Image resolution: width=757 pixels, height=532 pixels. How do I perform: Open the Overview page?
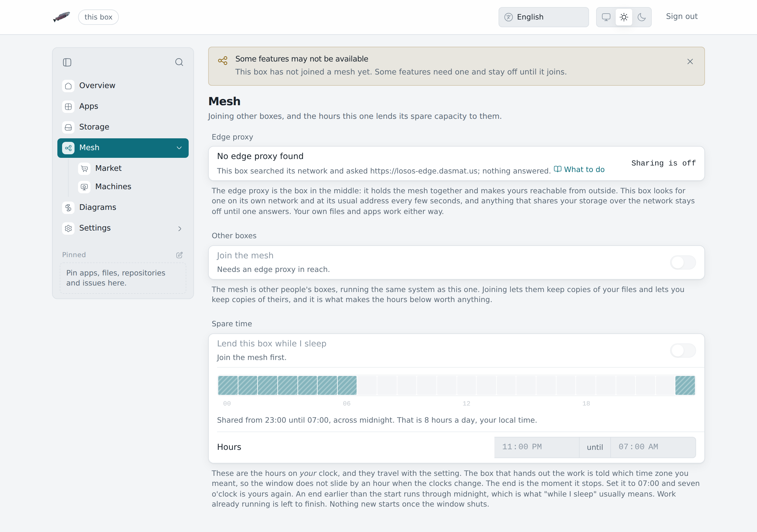[123, 86]
